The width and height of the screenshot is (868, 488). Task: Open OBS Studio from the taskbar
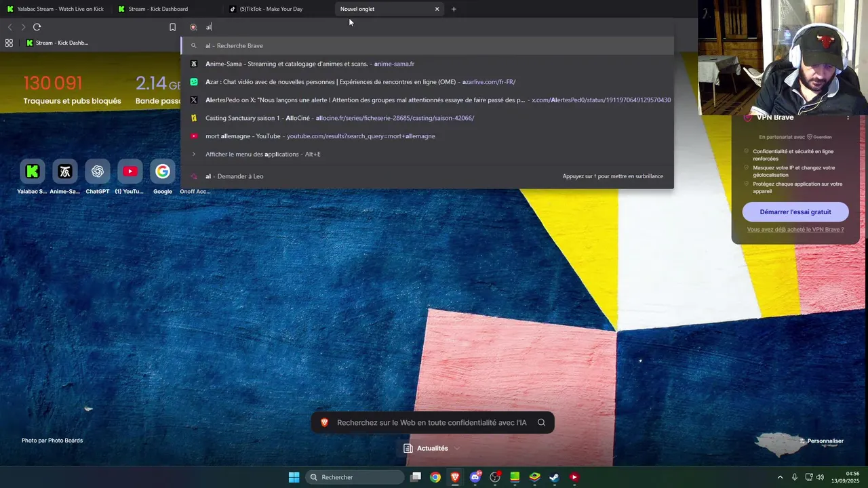(x=495, y=477)
